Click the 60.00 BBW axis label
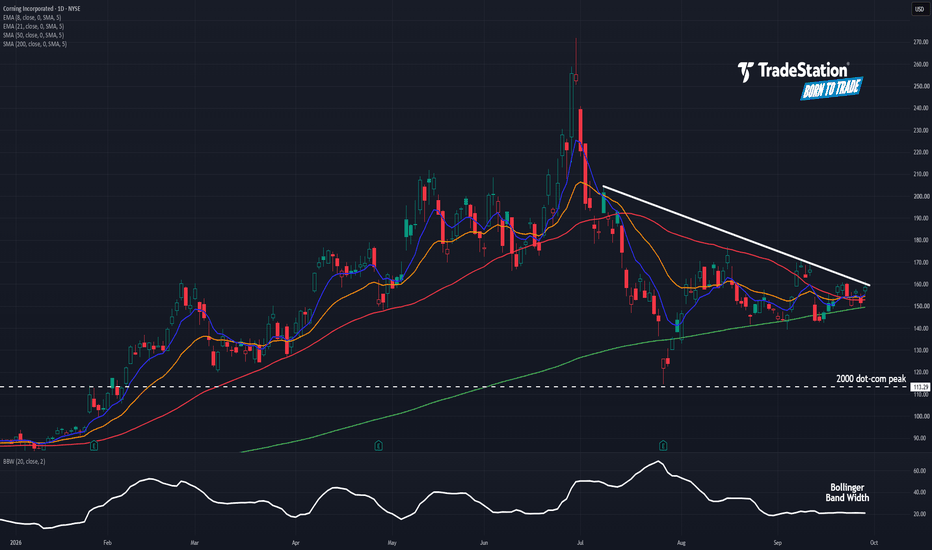Image resolution: width=932 pixels, height=550 pixels. click(x=920, y=470)
